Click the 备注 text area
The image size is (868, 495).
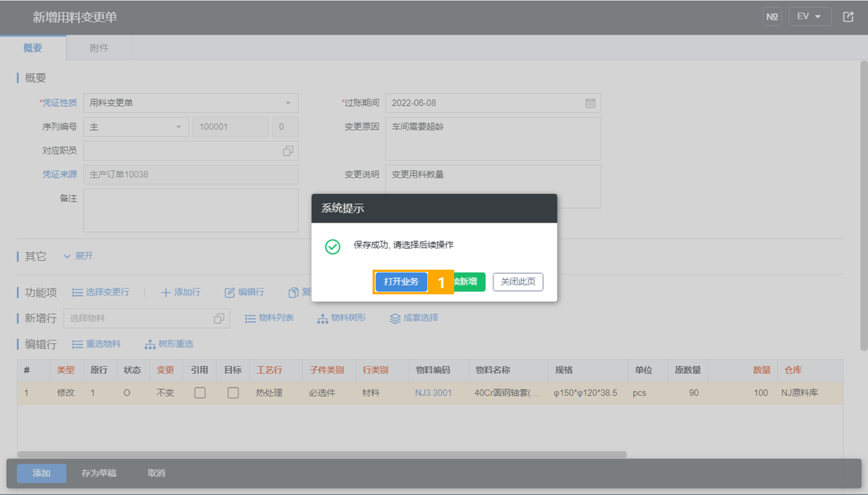pyautogui.click(x=191, y=210)
